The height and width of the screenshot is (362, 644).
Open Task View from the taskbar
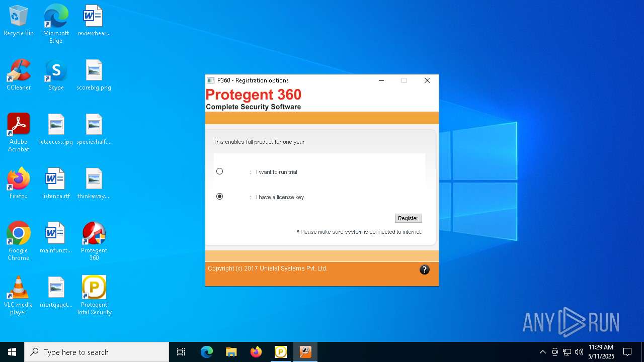[181, 352]
